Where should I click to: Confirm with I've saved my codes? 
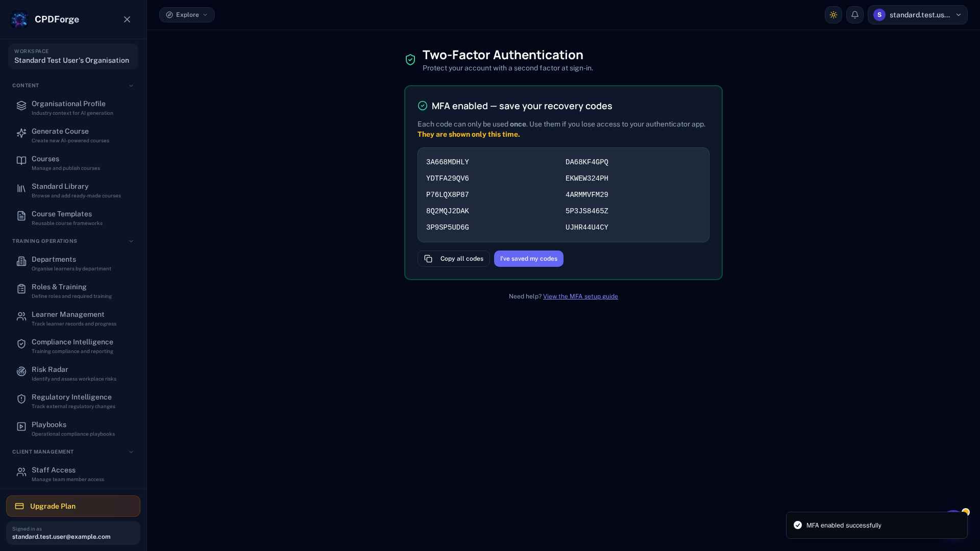(x=529, y=259)
